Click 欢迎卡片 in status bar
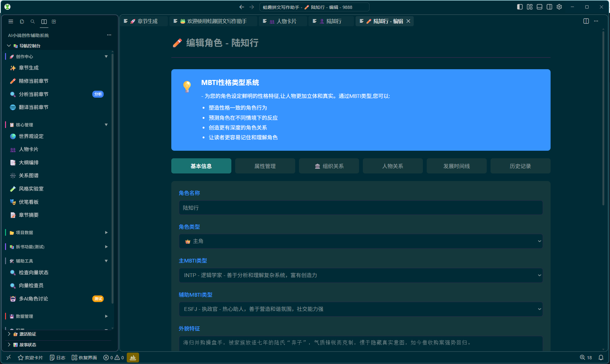Screen dimensions: 610x364 tap(30, 357)
